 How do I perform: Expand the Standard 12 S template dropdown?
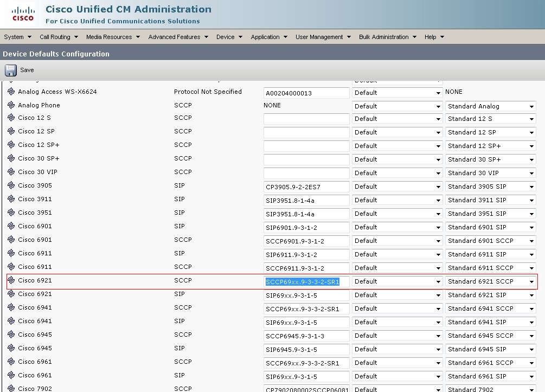490,119
